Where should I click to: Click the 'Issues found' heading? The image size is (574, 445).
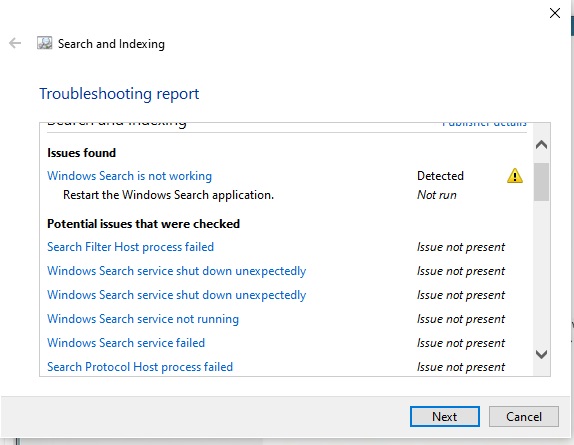[81, 153]
